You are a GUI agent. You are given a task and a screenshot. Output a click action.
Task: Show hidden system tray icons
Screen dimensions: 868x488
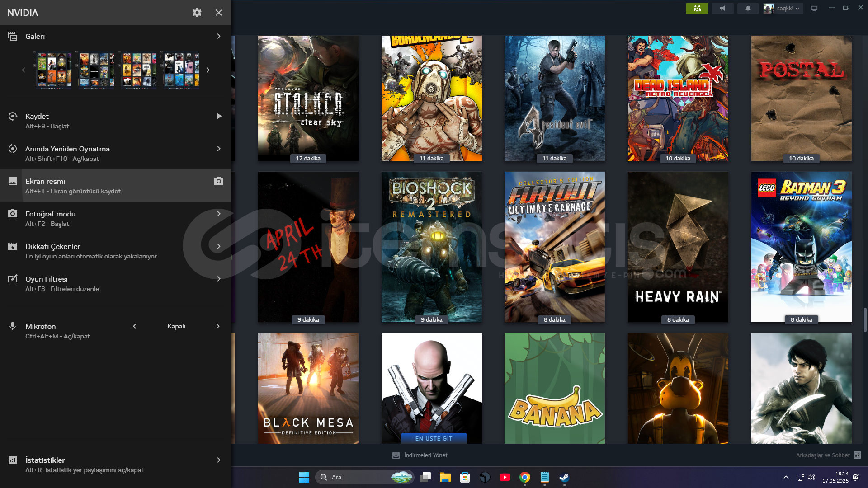[x=786, y=477]
